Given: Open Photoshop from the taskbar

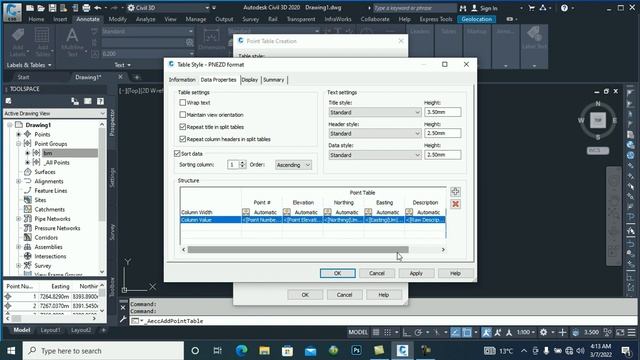Looking at the screenshot, I should [x=356, y=350].
